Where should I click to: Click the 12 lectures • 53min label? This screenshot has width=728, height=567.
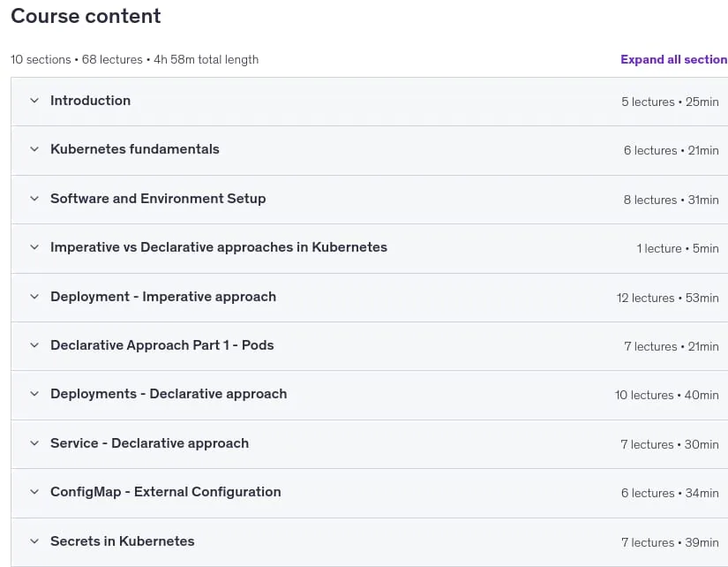[668, 298]
